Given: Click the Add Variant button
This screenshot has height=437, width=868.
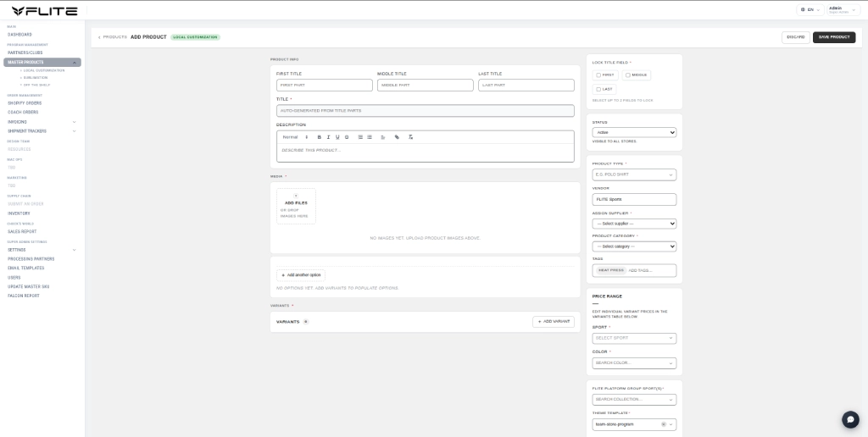Looking at the screenshot, I should [x=554, y=321].
